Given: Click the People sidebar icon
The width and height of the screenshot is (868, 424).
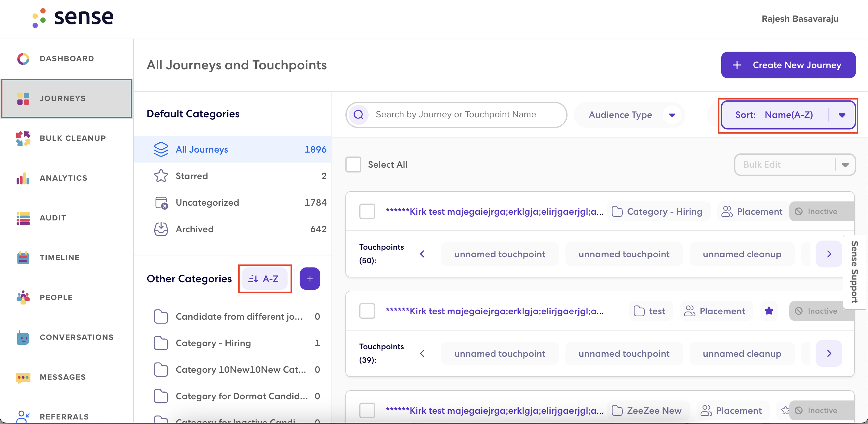Looking at the screenshot, I should tap(23, 298).
